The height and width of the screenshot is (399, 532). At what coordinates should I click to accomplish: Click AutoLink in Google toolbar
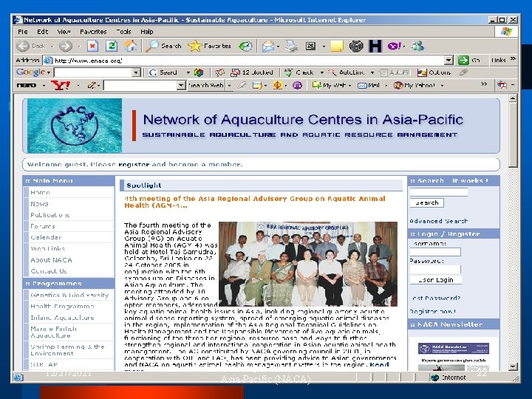[x=346, y=72]
